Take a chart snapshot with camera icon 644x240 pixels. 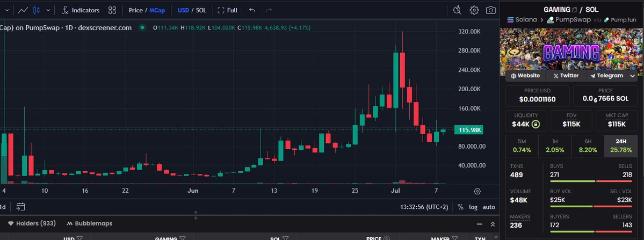tap(491, 10)
